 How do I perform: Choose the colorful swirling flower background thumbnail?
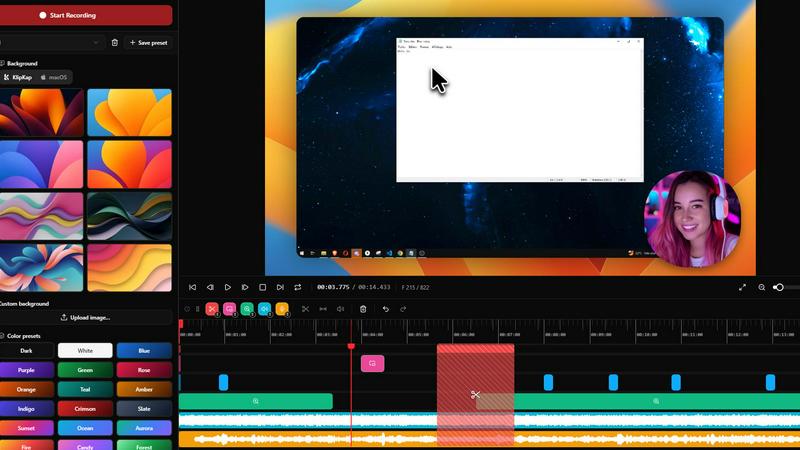(x=41, y=268)
